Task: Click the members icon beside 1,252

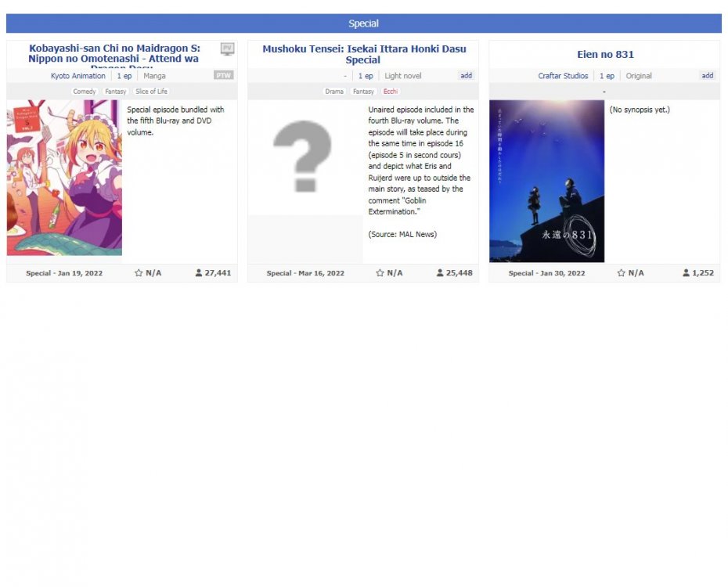Action: (x=686, y=273)
